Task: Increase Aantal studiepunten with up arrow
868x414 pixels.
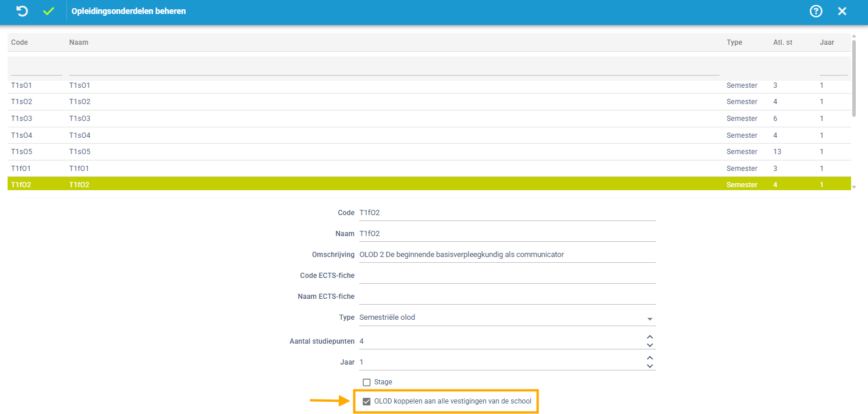Action: pos(650,337)
